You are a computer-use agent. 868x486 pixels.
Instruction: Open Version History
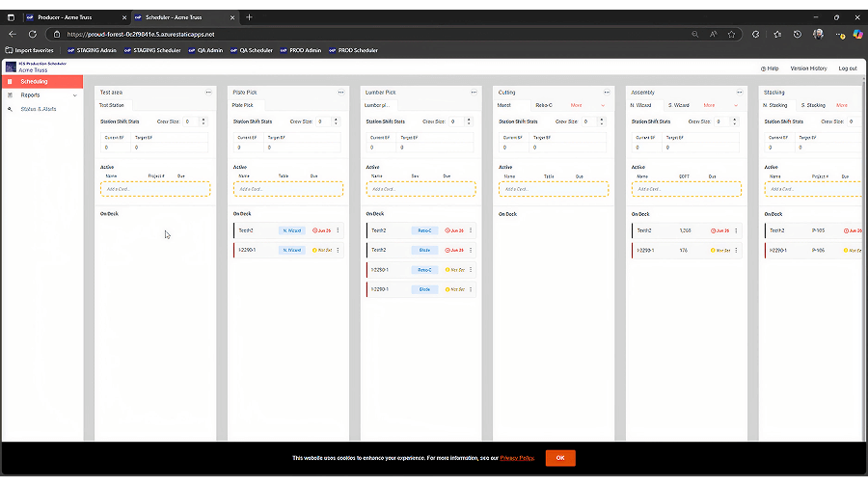[x=808, y=68]
